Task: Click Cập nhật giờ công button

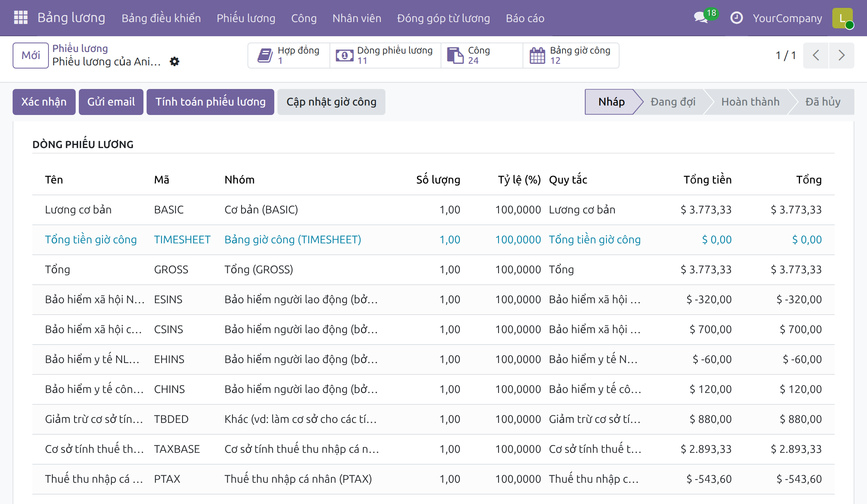Action: [331, 102]
